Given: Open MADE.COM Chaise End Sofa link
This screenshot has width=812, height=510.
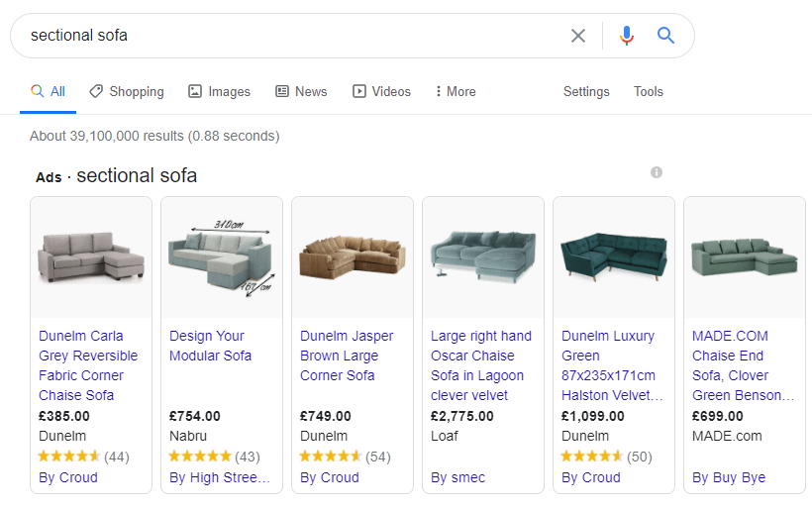Looking at the screenshot, I should click(743, 365).
